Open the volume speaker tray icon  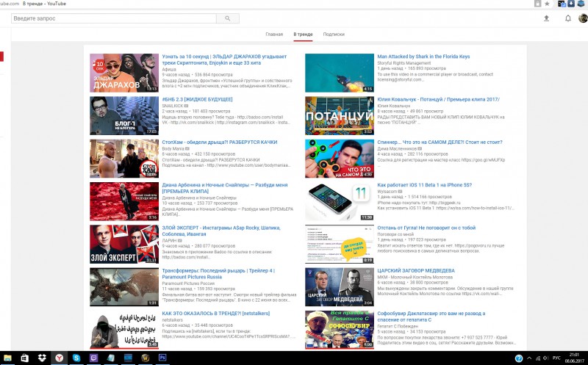(546, 358)
